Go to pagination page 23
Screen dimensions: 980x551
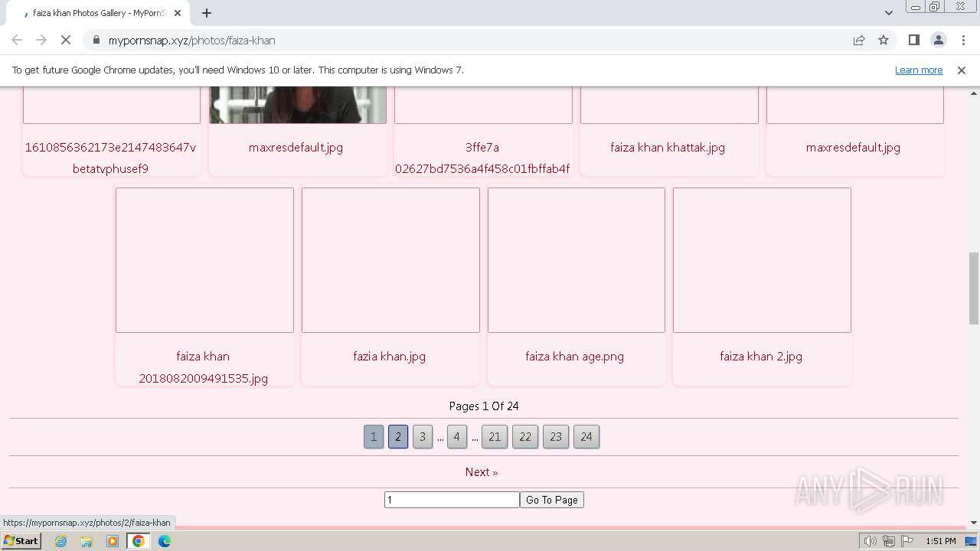(x=556, y=437)
